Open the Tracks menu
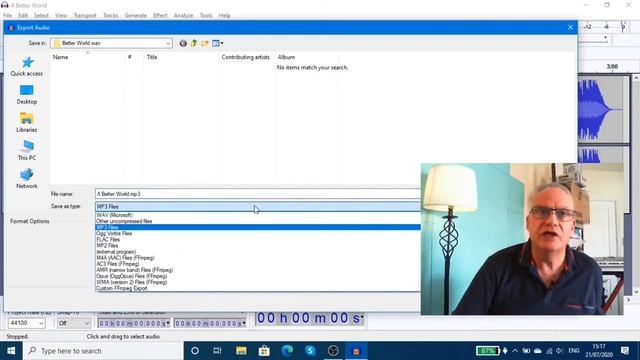 [x=111, y=16]
